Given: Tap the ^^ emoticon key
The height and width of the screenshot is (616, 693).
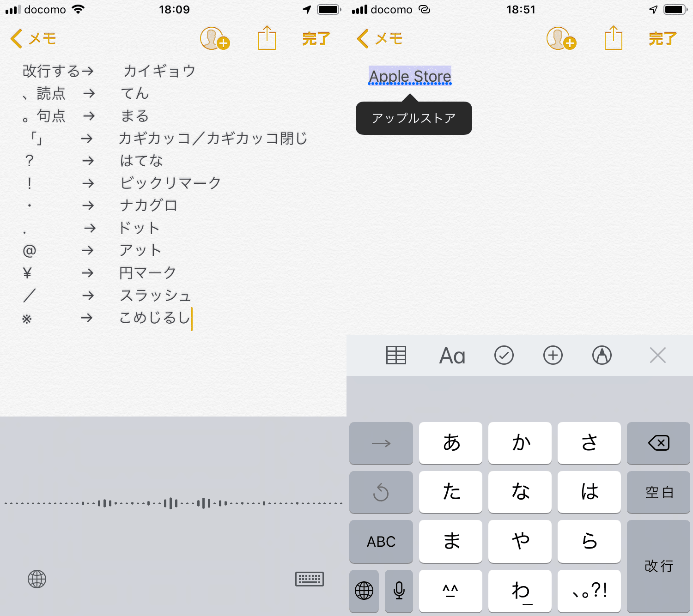Looking at the screenshot, I should (x=450, y=591).
